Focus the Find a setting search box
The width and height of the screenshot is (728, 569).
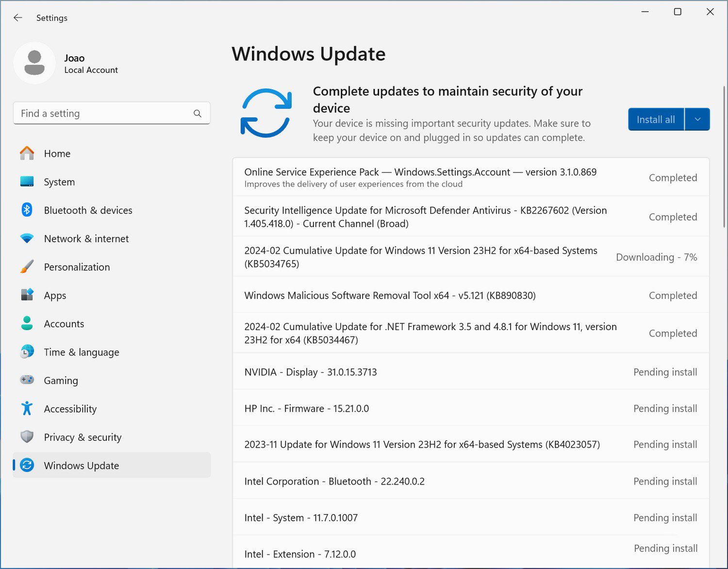pos(112,113)
